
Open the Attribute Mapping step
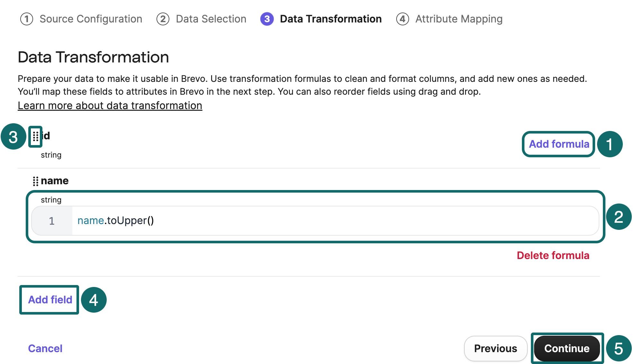point(459,19)
